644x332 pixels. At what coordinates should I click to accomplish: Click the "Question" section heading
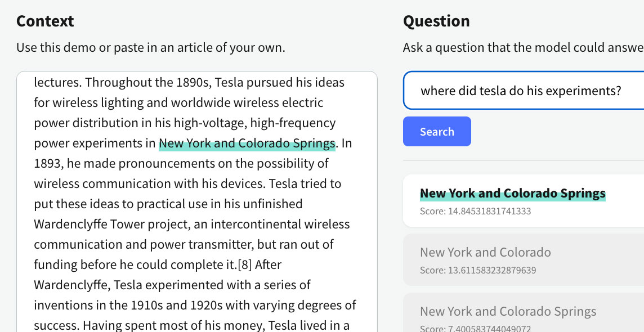click(x=436, y=21)
